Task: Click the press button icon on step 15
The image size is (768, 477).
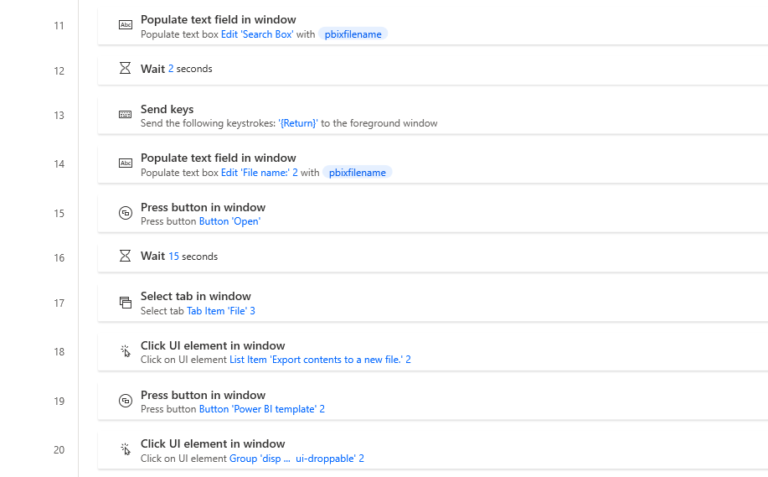Action: 125,213
